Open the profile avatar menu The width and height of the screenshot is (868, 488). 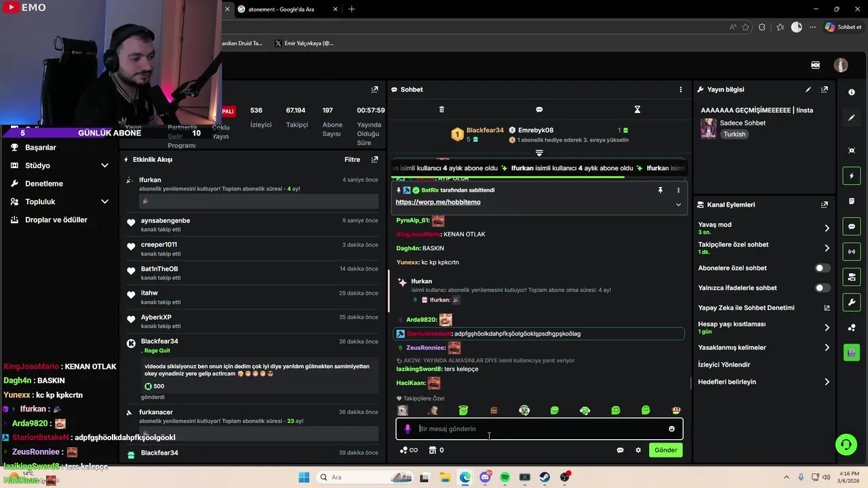[841, 65]
